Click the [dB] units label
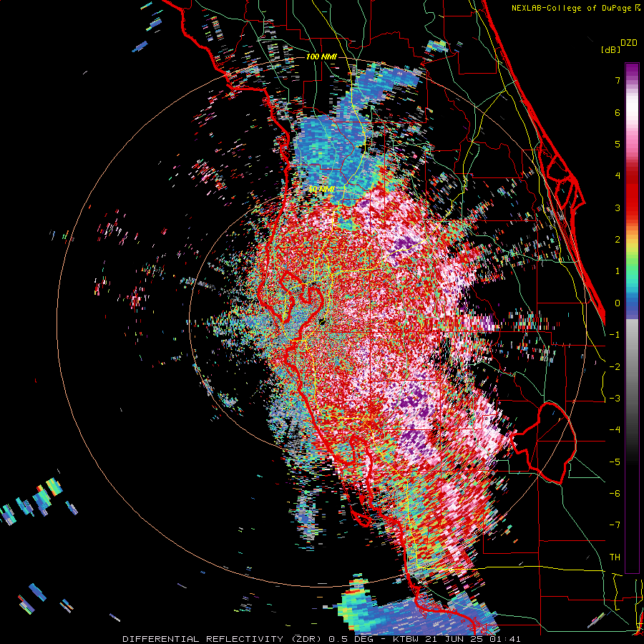Viewport: 644px width, 644px height. 610,49
